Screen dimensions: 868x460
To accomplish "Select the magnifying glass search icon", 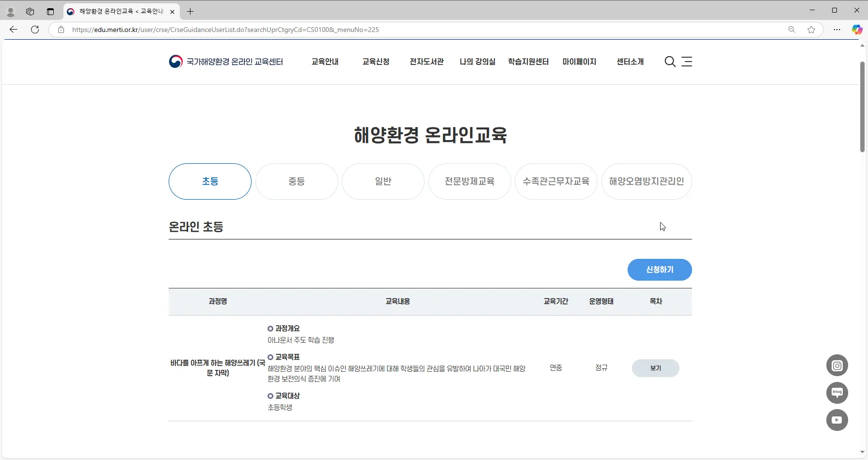I will coord(670,62).
